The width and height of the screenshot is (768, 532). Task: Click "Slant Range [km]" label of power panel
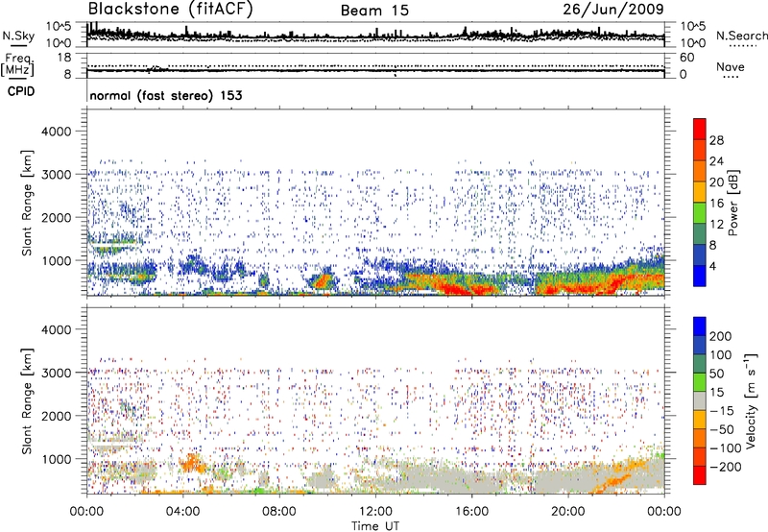pos(27,203)
